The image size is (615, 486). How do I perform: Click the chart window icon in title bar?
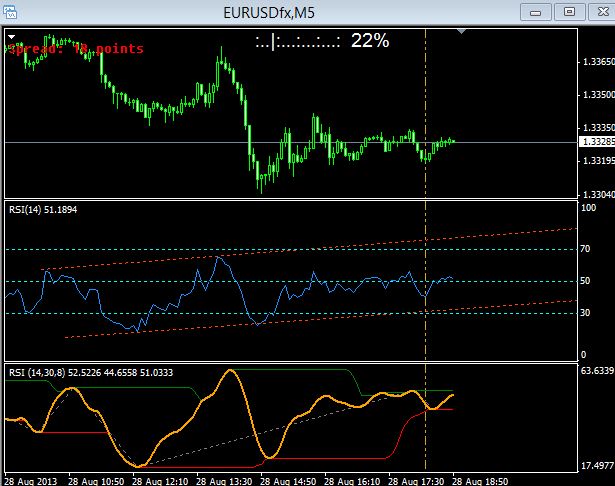point(10,12)
